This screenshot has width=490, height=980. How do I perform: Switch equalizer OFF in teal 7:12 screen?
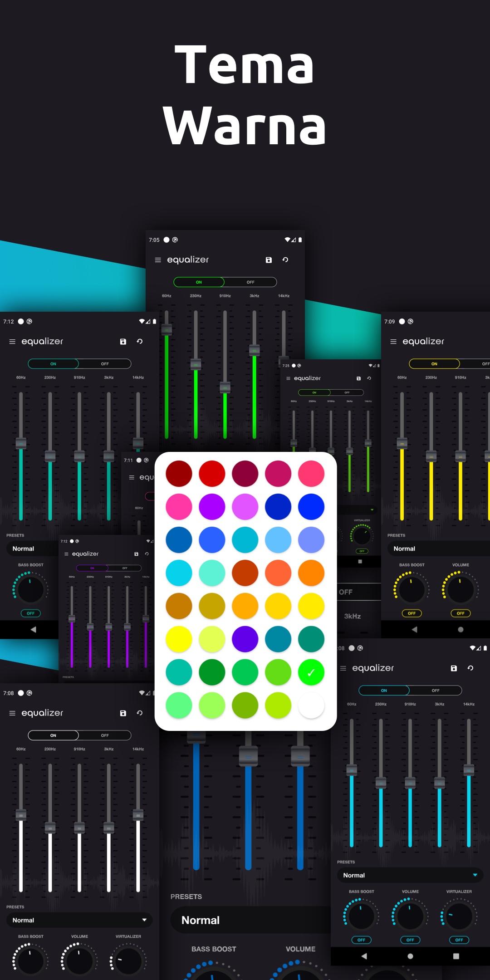105,364
